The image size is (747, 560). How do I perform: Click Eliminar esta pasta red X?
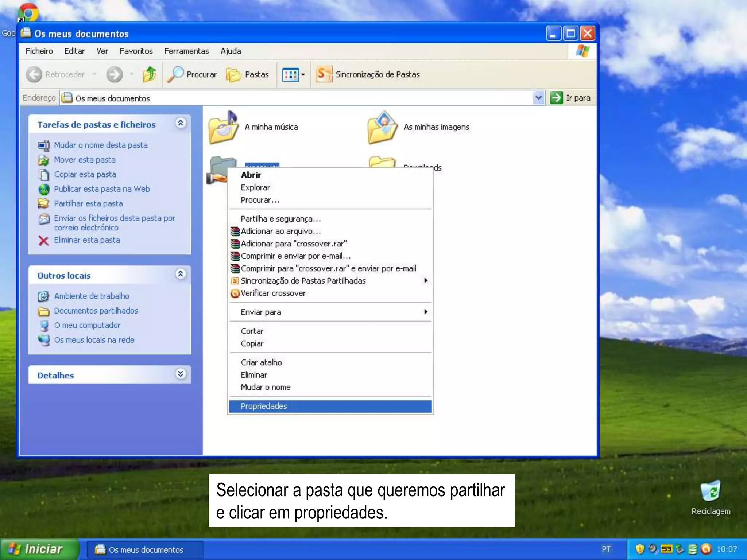point(44,241)
